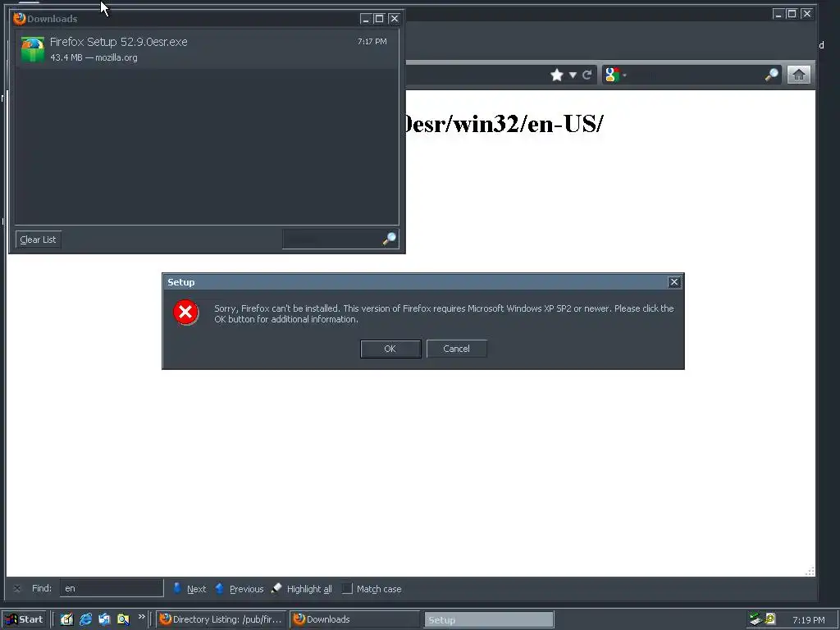This screenshot has width=840, height=630.
Task: Close the main Firefox window
Action: tap(807, 14)
